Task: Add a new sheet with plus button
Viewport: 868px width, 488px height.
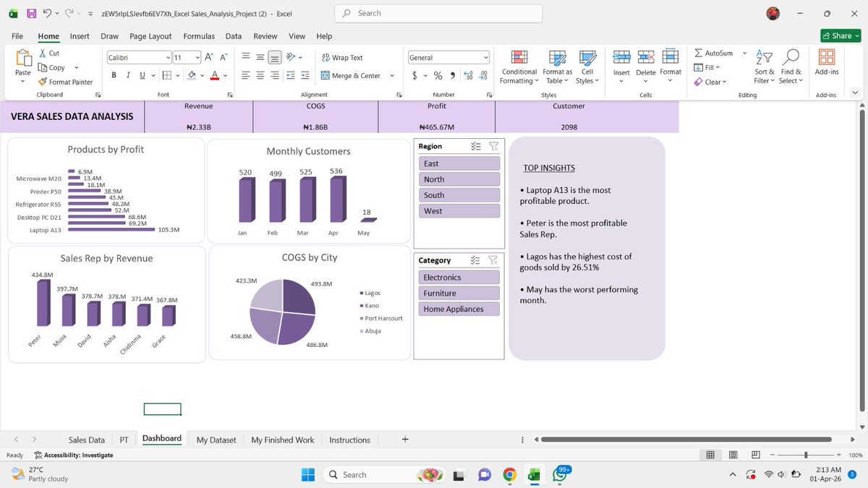Action: pos(405,439)
